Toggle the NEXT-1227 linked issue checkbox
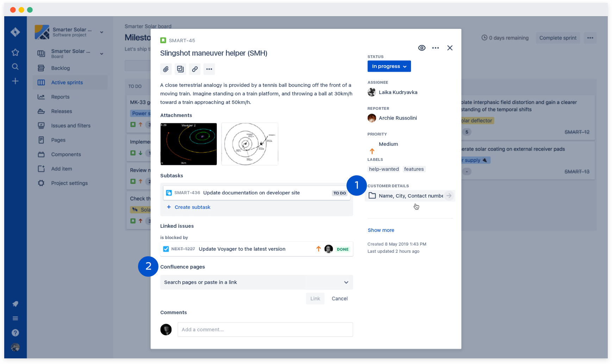This screenshot has width=612, height=364. [x=166, y=249]
